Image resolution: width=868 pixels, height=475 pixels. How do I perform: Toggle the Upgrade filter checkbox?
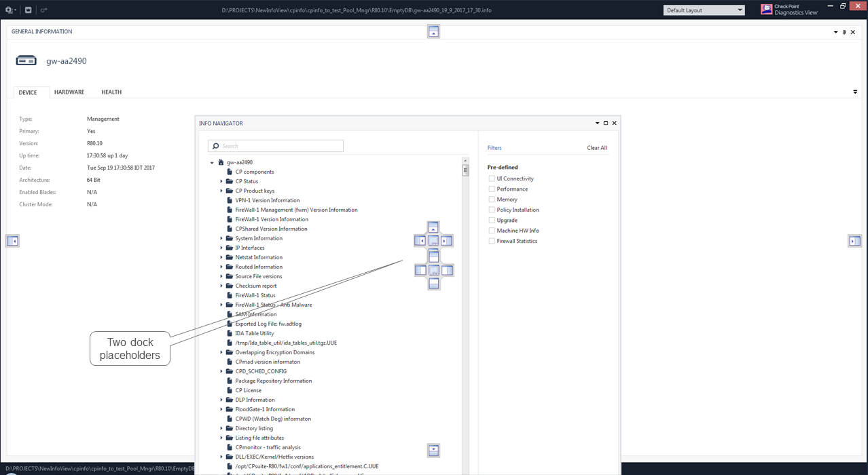pyautogui.click(x=492, y=221)
